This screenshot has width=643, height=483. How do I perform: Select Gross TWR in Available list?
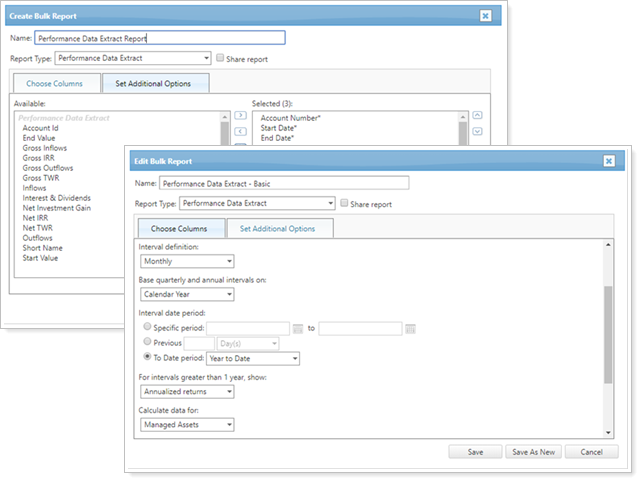click(x=41, y=178)
